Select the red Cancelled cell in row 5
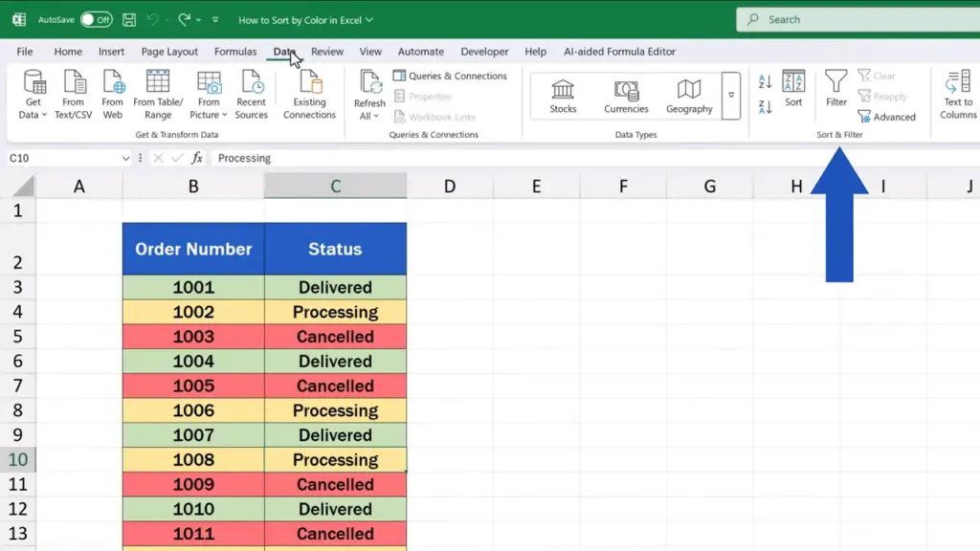980x551 pixels. tap(335, 337)
